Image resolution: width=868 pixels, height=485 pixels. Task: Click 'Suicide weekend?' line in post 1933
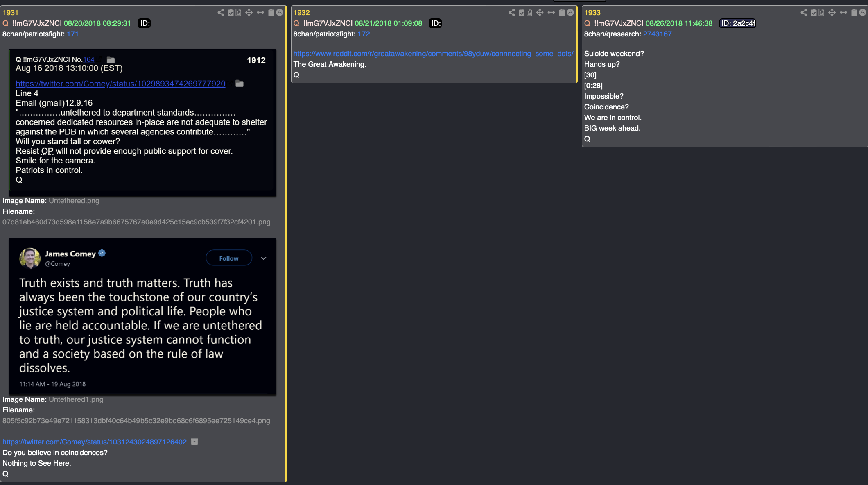click(614, 54)
